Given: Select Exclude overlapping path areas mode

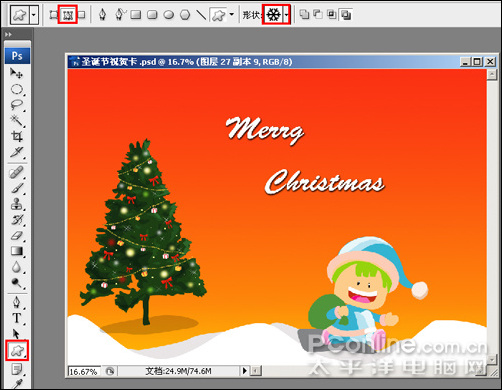Looking at the screenshot, I should point(346,15).
